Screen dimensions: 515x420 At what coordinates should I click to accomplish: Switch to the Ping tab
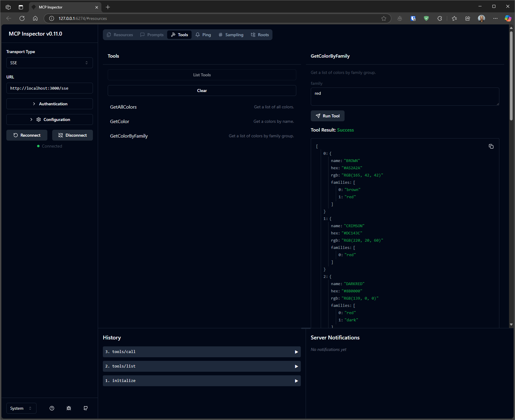203,35
